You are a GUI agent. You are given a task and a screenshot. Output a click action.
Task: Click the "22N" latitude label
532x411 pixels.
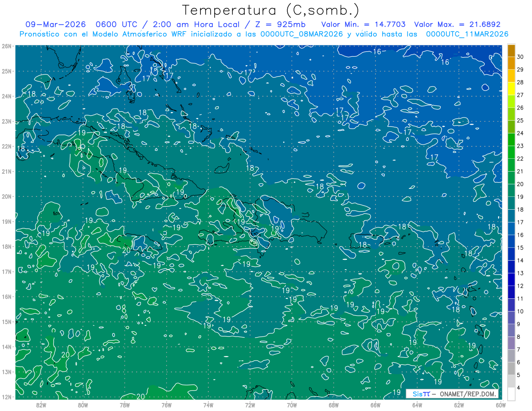pyautogui.click(x=7, y=146)
